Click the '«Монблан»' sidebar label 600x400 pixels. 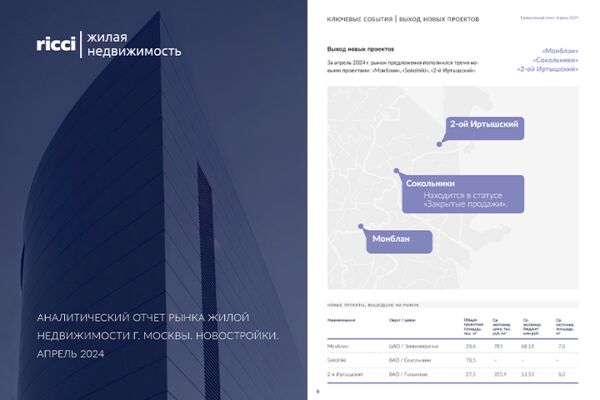560,51
